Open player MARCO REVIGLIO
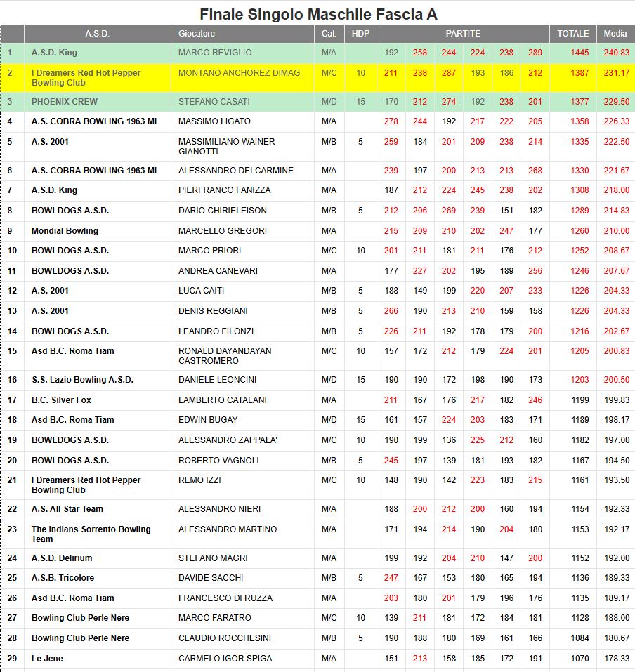The height and width of the screenshot is (672, 635). (x=214, y=53)
